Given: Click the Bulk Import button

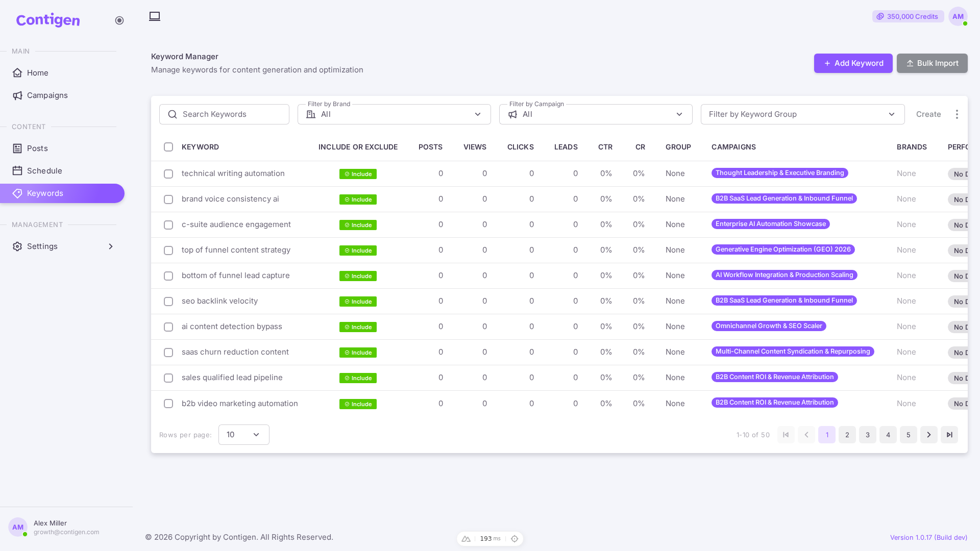Looking at the screenshot, I should (x=932, y=63).
